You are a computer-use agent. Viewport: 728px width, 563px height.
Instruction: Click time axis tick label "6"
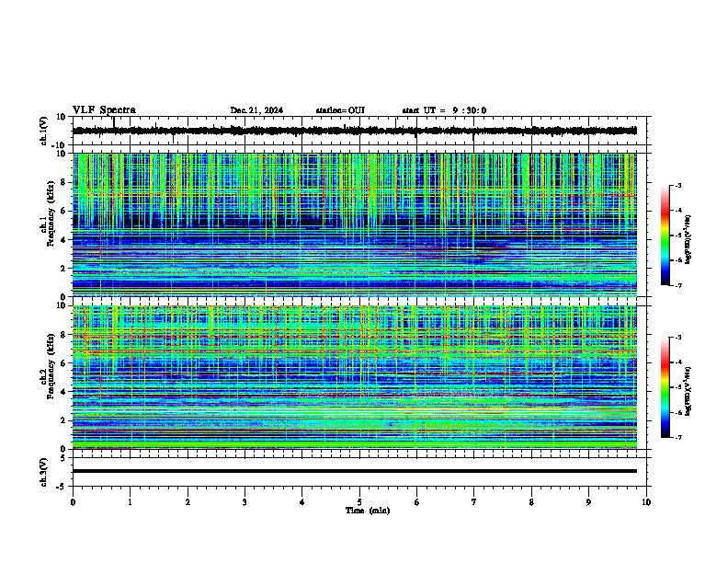417,502
